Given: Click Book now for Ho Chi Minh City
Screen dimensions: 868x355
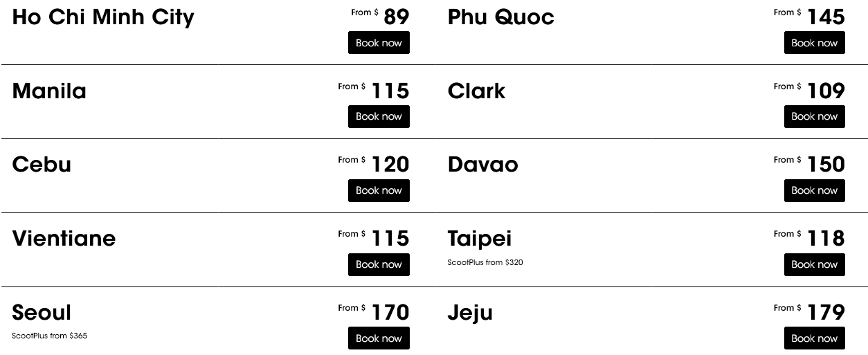Looking at the screenshot, I should (379, 43).
